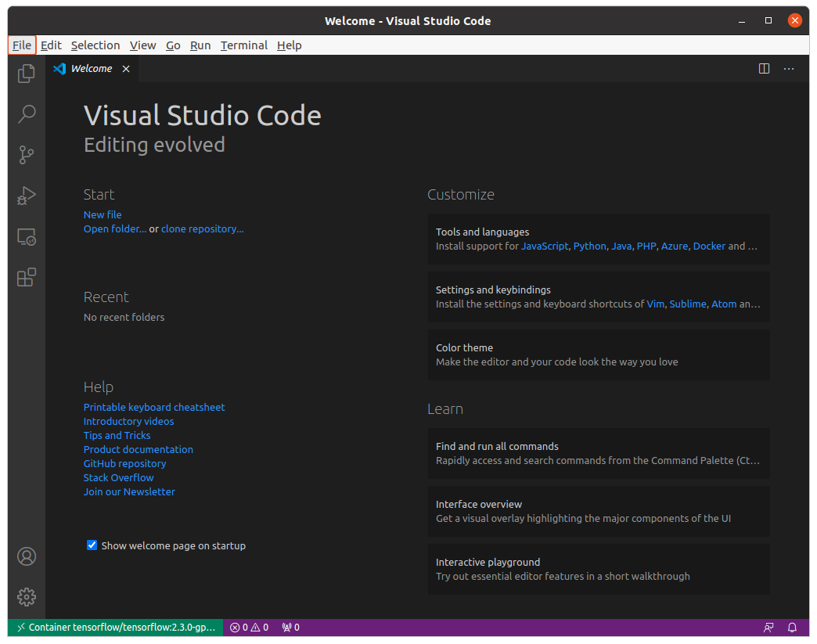The height and width of the screenshot is (644, 817).
Task: Open the Edit menu
Action: (x=51, y=45)
